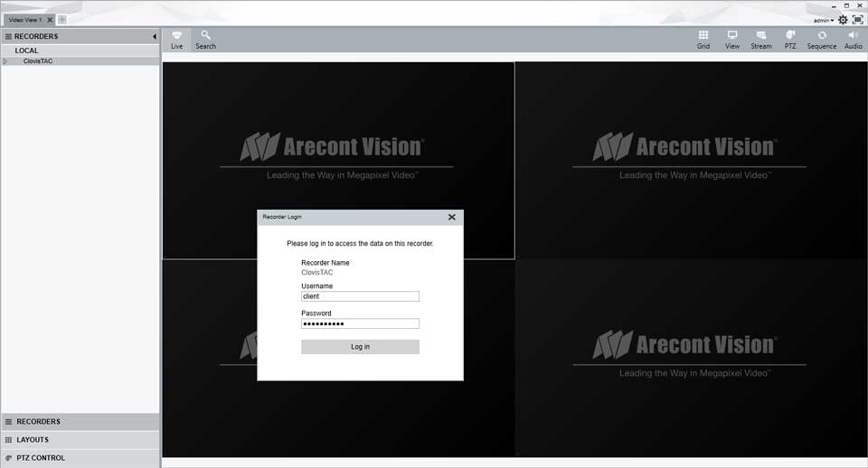Toggle Audio in the toolbar
868x468 pixels.
click(x=853, y=39)
